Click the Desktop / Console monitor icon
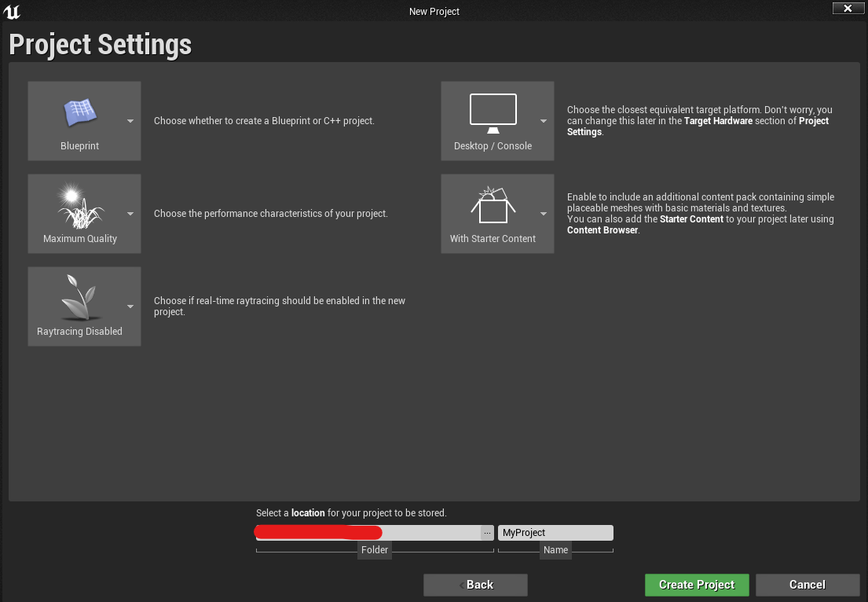The height and width of the screenshot is (602, 868). click(x=493, y=113)
